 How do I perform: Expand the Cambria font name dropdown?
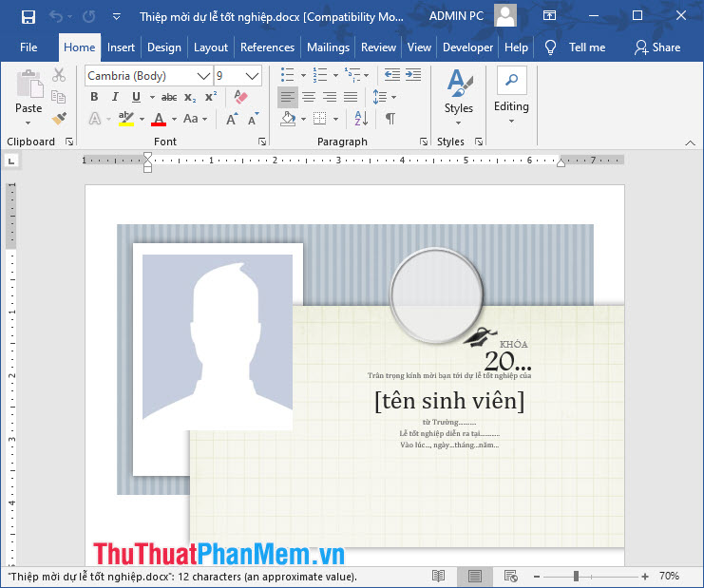click(x=203, y=76)
